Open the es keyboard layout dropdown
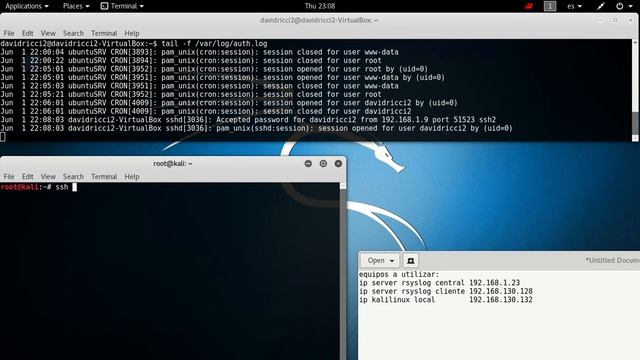 click(574, 6)
